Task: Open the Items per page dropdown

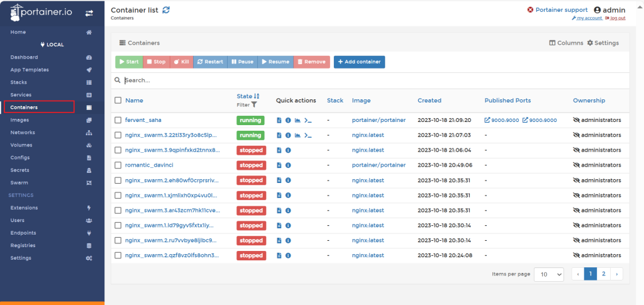Action: pyautogui.click(x=548, y=274)
